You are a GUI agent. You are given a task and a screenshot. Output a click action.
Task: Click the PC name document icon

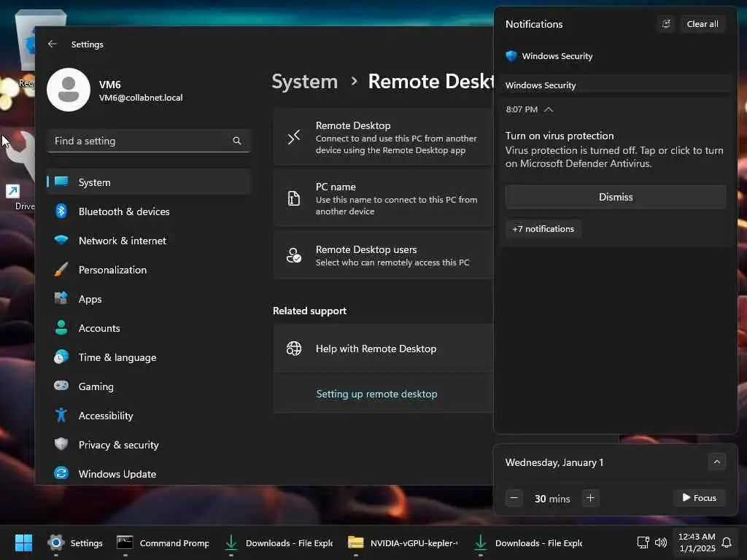click(x=294, y=198)
